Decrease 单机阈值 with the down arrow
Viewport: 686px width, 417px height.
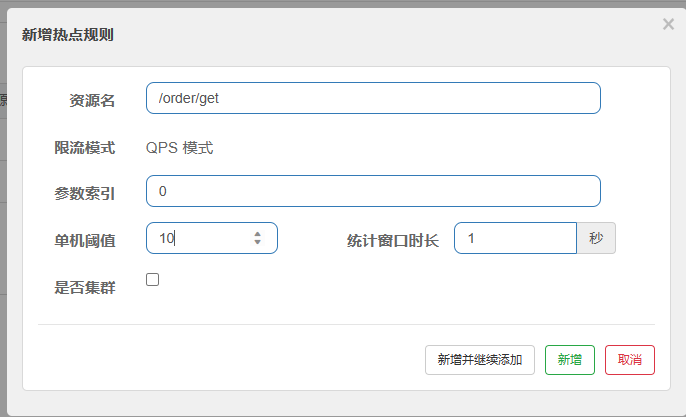(x=257, y=242)
